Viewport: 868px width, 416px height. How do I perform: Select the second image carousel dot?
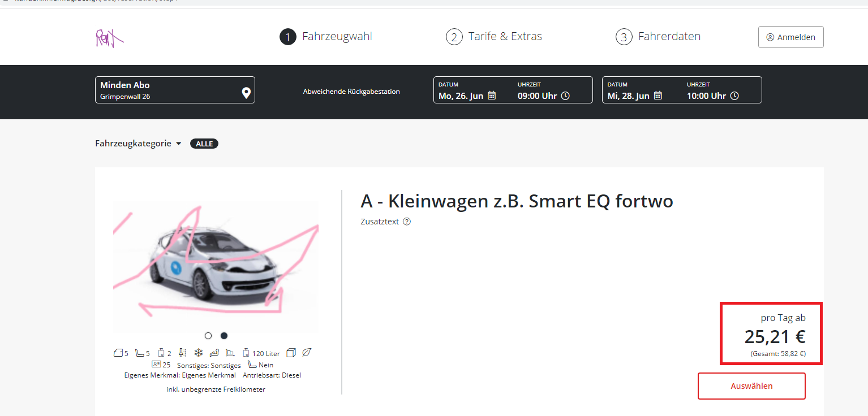(x=224, y=336)
